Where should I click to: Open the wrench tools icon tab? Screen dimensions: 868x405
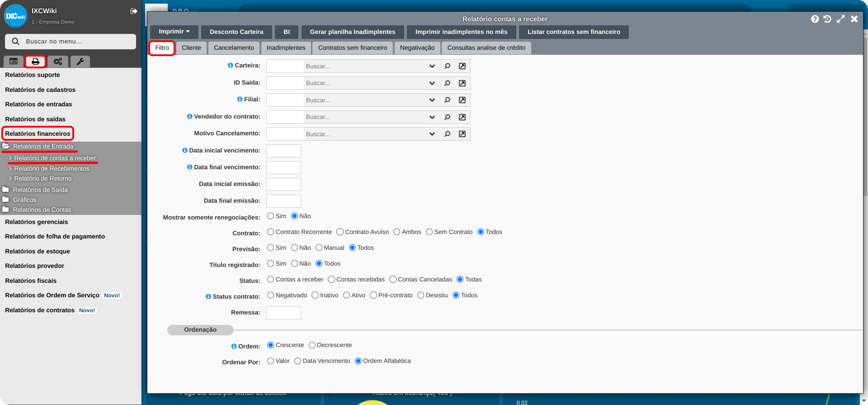point(80,62)
